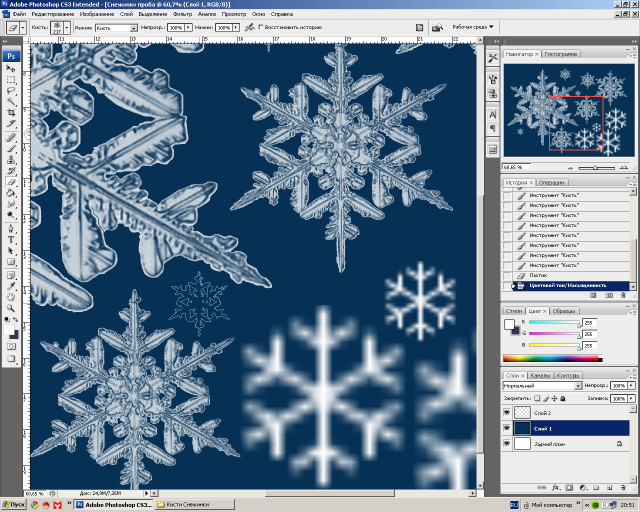The image size is (640, 512).
Task: Toggle Quick Mask mode
Action: 11,347
